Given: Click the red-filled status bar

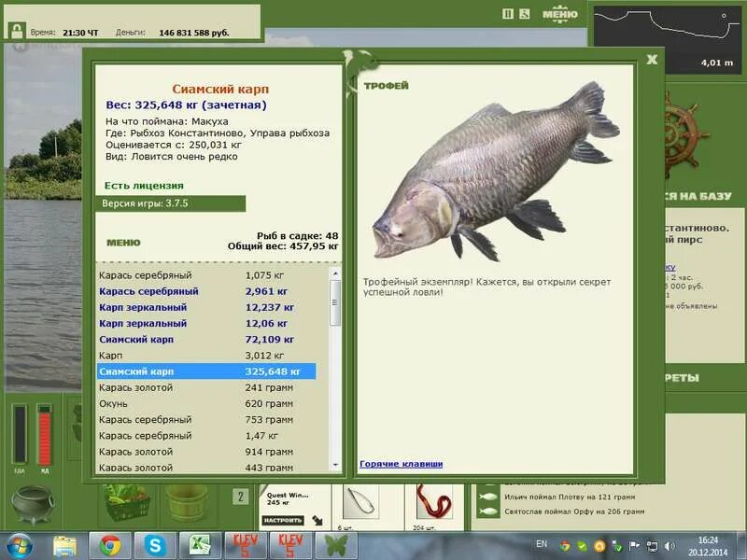Looking at the screenshot, I should 44,434.
